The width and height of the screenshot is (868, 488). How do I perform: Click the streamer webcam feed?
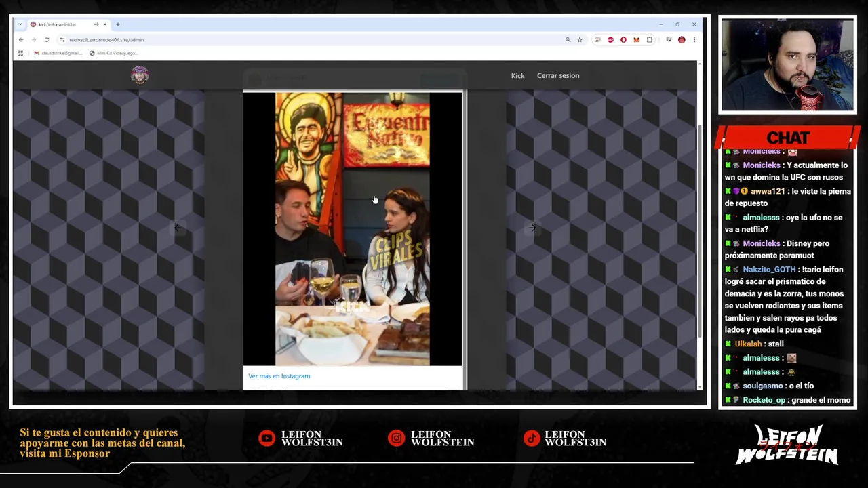click(787, 65)
